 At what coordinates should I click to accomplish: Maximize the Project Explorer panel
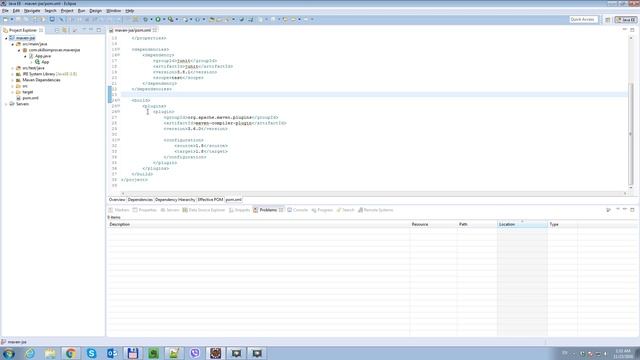(99, 30)
